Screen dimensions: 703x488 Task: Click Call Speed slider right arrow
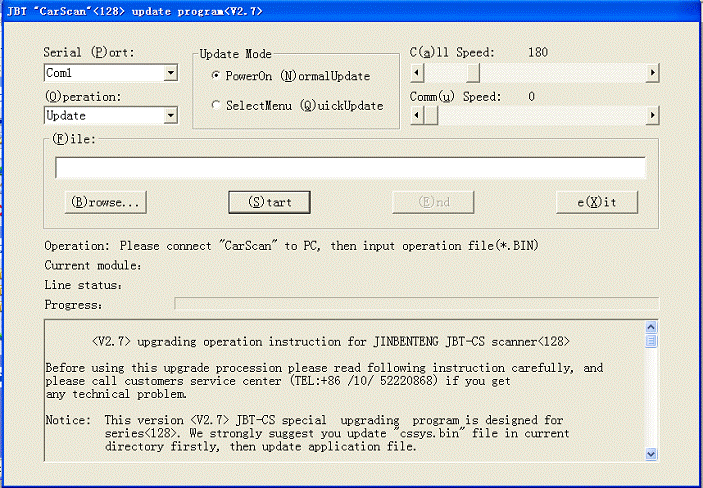point(652,73)
